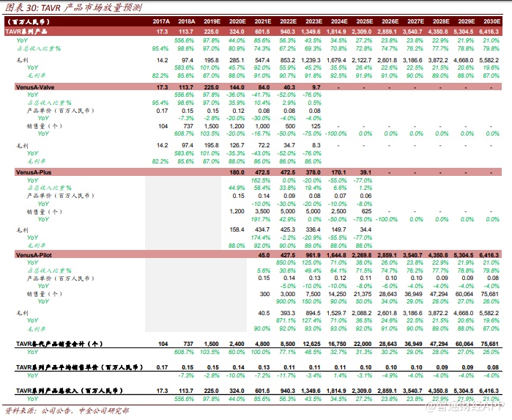Select Pilot gross profit value 1,529.7
Viewport: 512px width, 420px height.
click(x=336, y=313)
